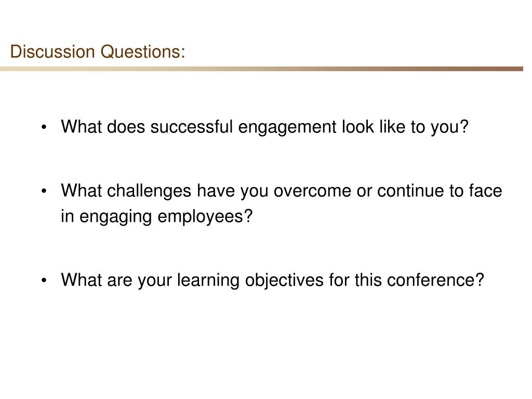Click the phrase "look like to you?"
This screenshot has height=399, width=532.
click(405, 128)
